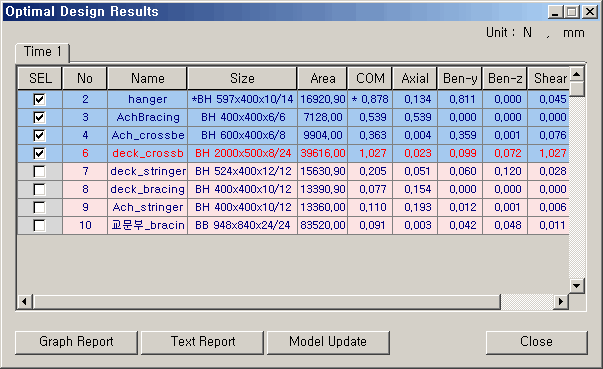
Task: Select the 'hanger' name cell
Action: 148,100
